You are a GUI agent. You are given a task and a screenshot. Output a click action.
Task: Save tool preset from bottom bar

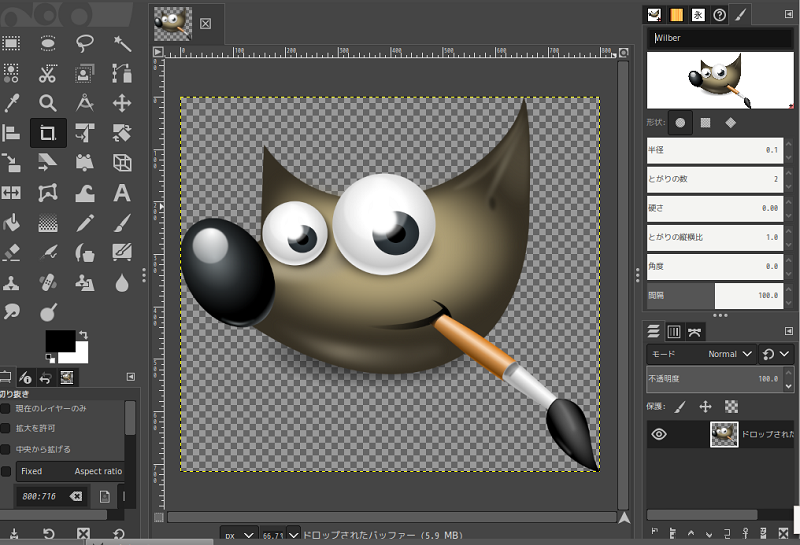[14, 534]
